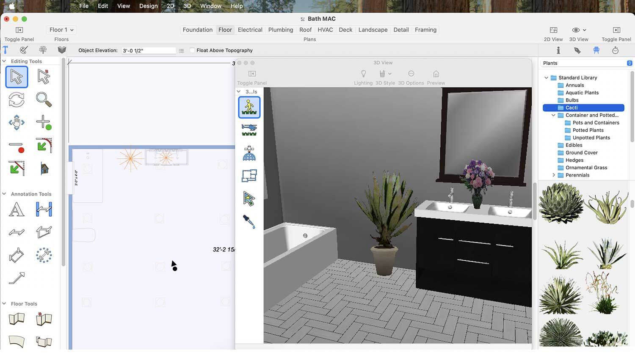Image resolution: width=635 pixels, height=364 pixels.
Task: Toggle the right-side panel button
Action: 616,30
